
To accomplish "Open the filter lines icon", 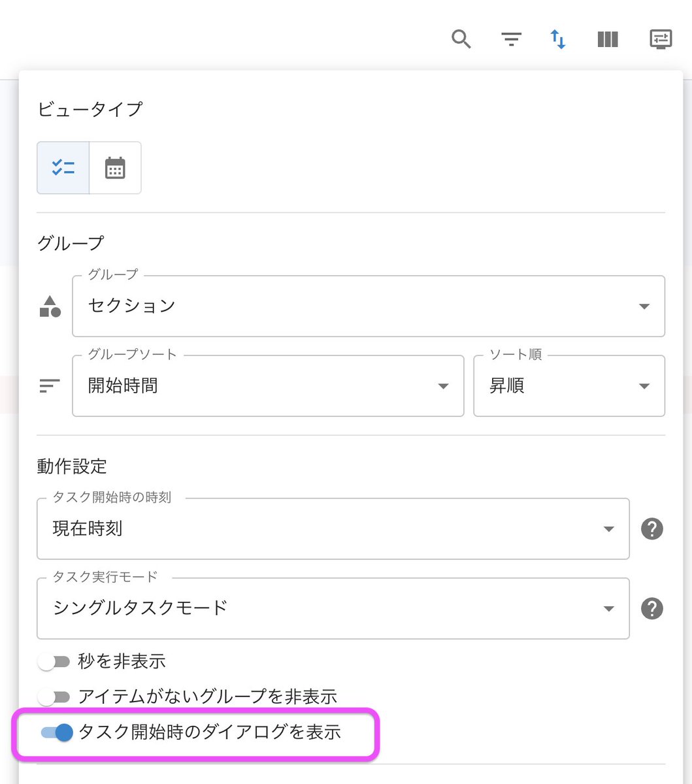I will click(x=511, y=39).
